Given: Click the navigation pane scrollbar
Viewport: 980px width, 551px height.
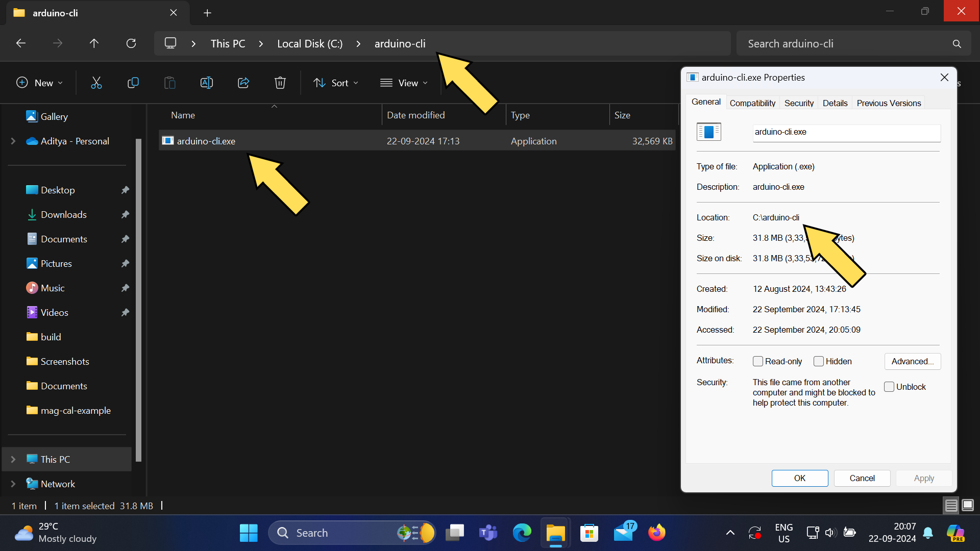Looking at the screenshot, I should (139, 300).
